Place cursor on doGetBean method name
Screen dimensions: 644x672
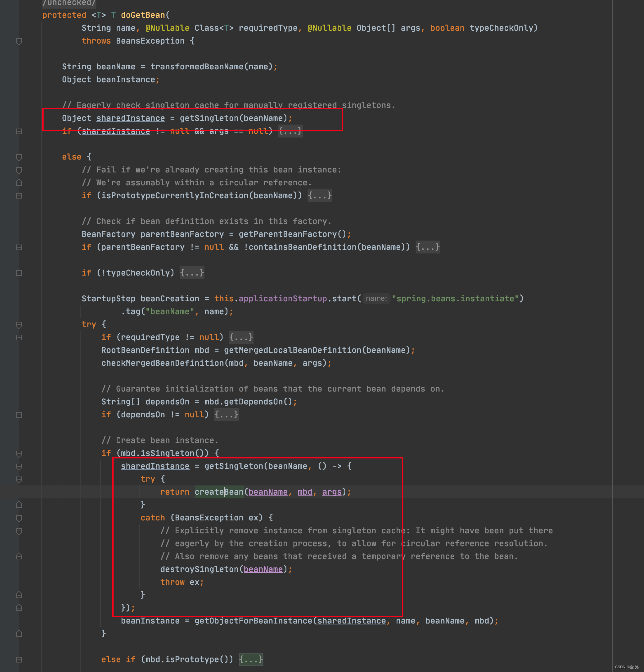143,15
